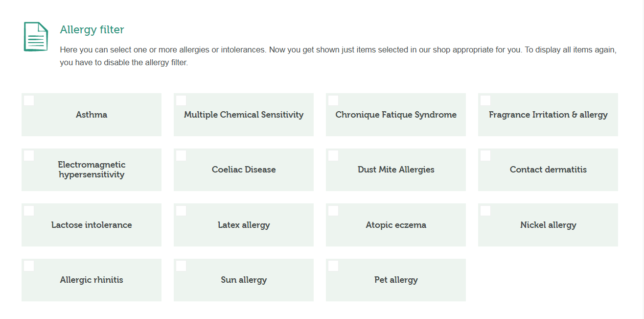The image size is (644, 319).
Task: Toggle the Latex allergy checkbox
Action: coord(181,211)
